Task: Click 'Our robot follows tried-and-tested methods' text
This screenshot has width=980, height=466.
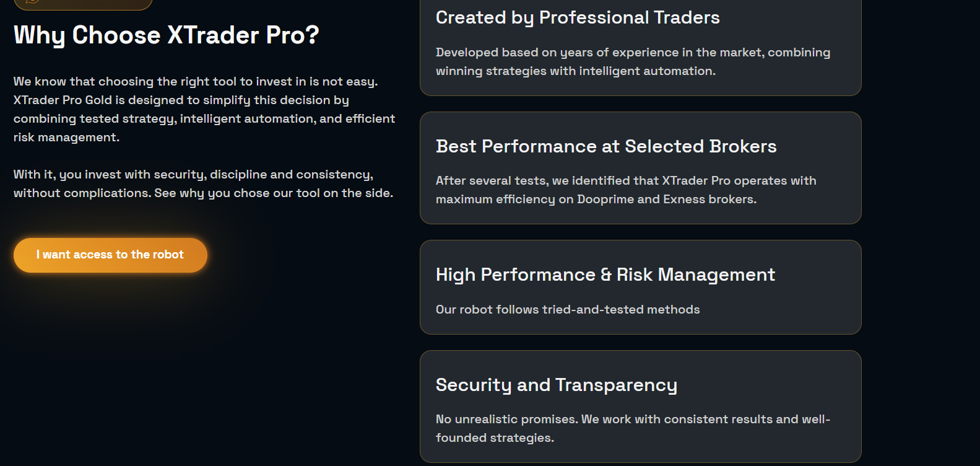Action: 567,310
